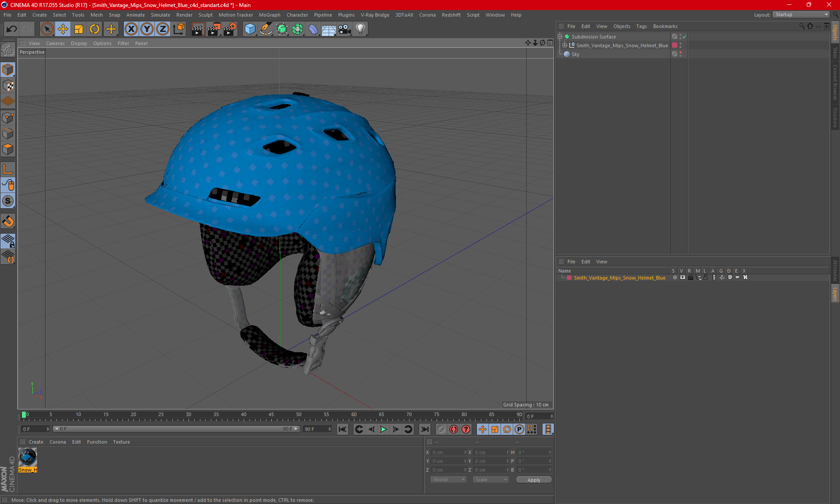Add a floor environment object
Screen dimensions: 840x504
[329, 29]
